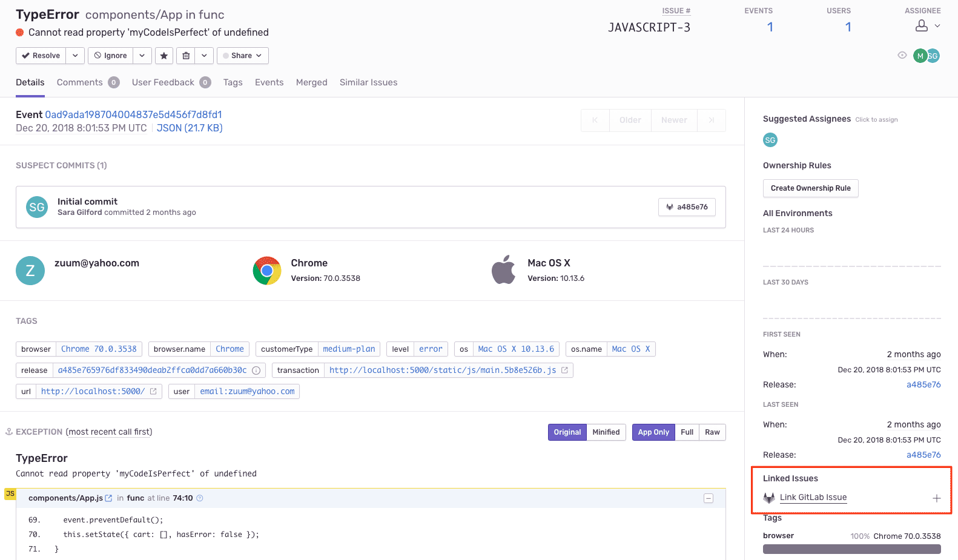
Task: Assign to suggested SG avatar
Action: point(770,140)
